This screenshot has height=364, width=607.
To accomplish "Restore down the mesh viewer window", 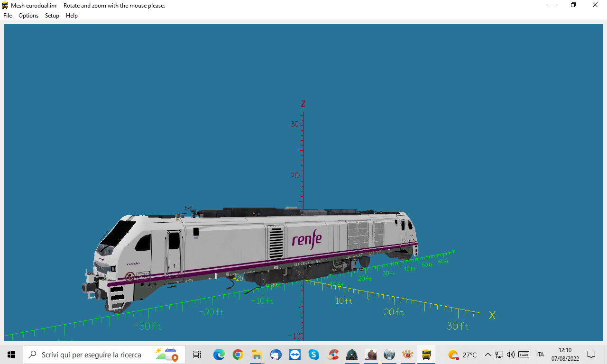I will point(573,5).
